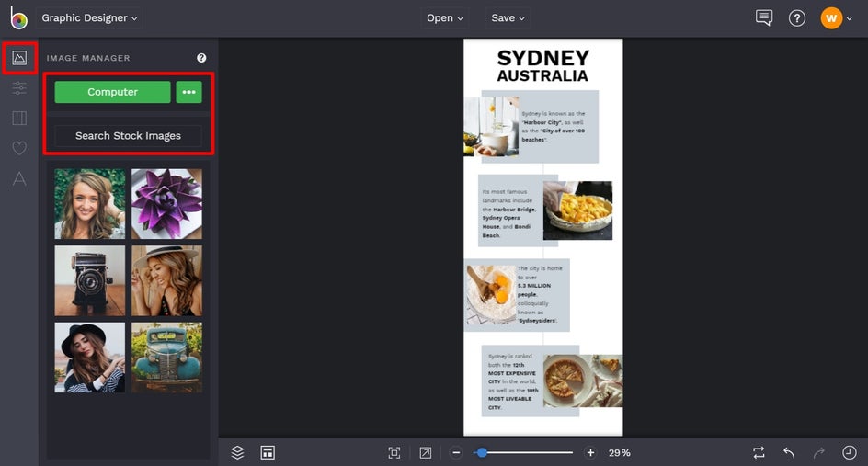Open the Image Manager sidebar tab
Image resolution: width=868 pixels, height=466 pixels.
(x=19, y=58)
